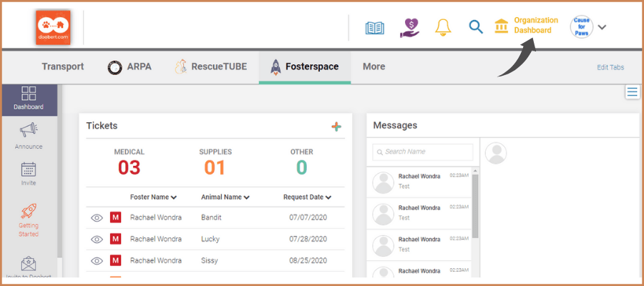Click the search magnifier icon in header
The width and height of the screenshot is (644, 286).
pyautogui.click(x=476, y=27)
